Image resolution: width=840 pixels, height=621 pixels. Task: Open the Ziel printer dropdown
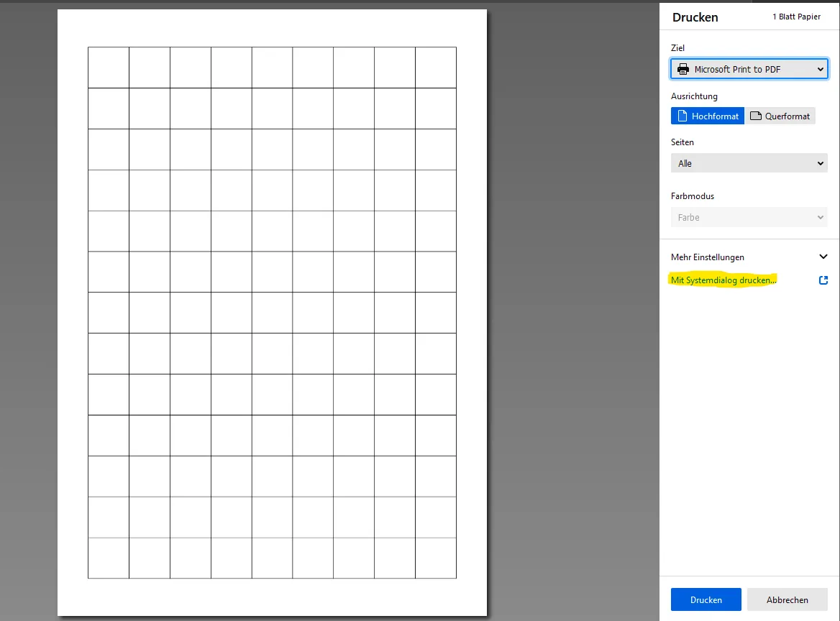[x=749, y=69]
